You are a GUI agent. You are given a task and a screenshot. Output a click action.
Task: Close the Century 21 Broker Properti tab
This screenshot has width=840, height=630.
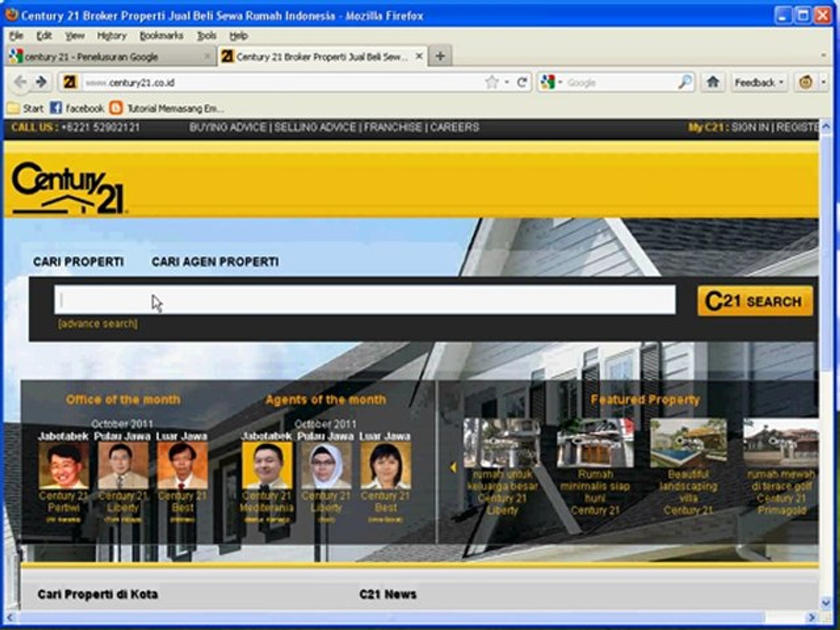[419, 56]
